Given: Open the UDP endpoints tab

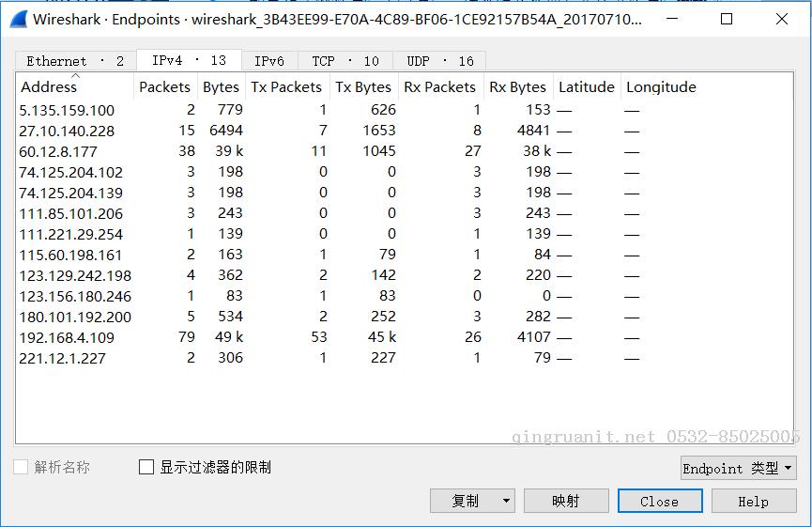Looking at the screenshot, I should [x=439, y=61].
